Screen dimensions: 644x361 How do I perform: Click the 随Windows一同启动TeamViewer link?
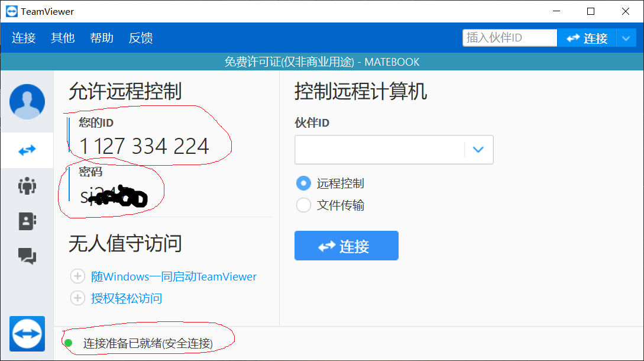click(174, 277)
